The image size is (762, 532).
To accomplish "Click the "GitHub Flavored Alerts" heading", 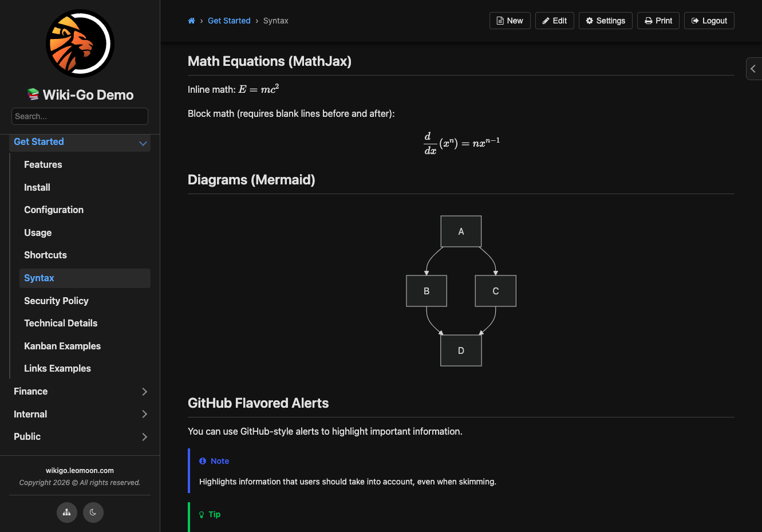I will (x=258, y=403).
